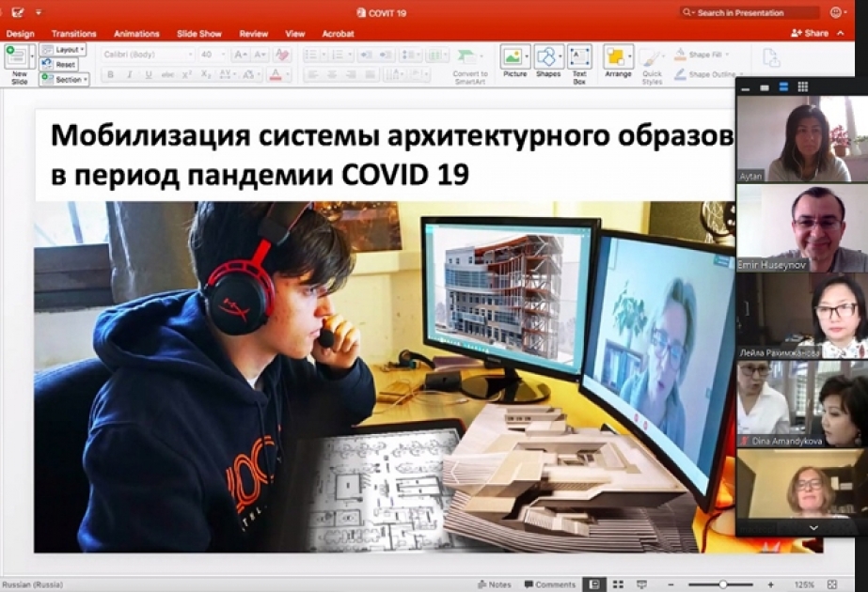Click Convert to SmartArt icon
868x592 pixels.
click(x=466, y=56)
